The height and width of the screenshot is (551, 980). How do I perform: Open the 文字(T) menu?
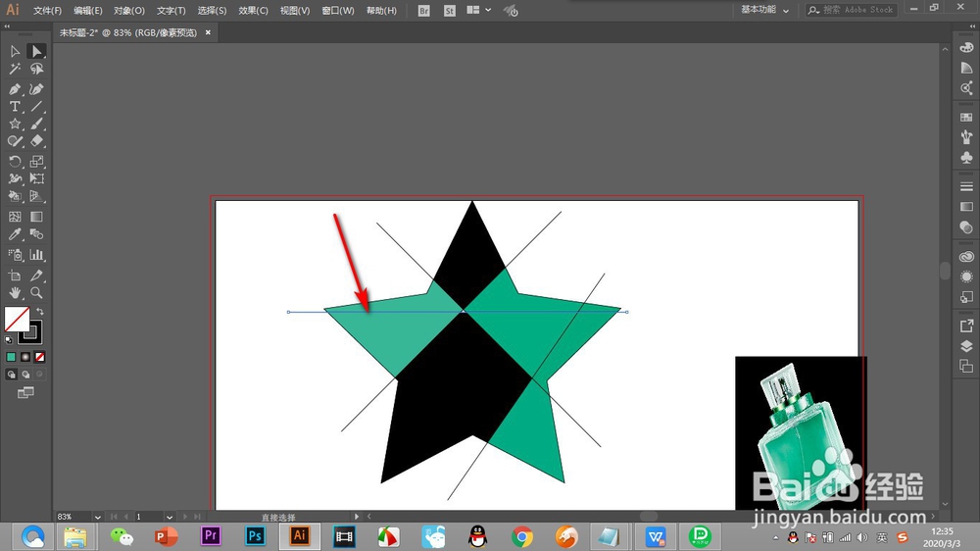tap(171, 11)
